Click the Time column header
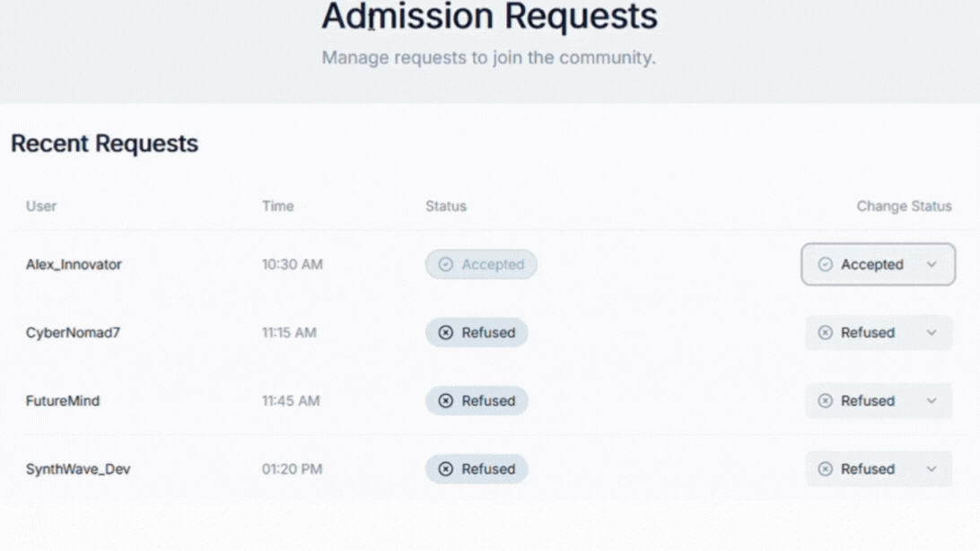 pos(277,206)
